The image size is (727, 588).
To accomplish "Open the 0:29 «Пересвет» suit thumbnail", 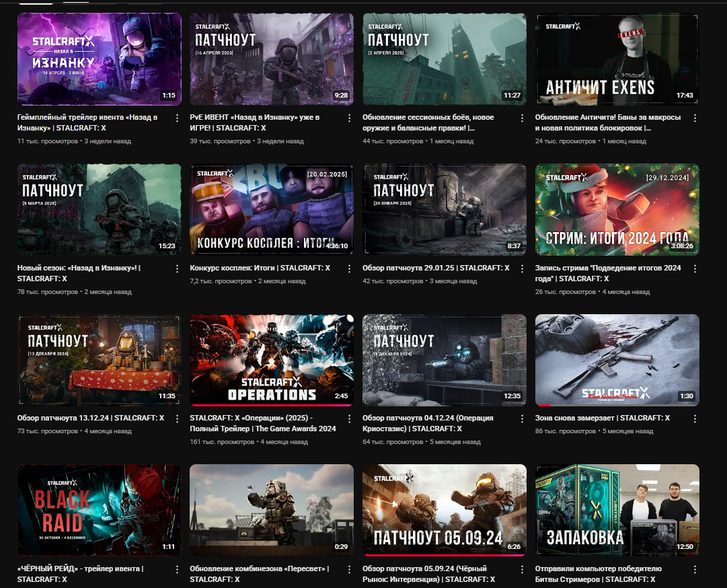I will 272,510.
